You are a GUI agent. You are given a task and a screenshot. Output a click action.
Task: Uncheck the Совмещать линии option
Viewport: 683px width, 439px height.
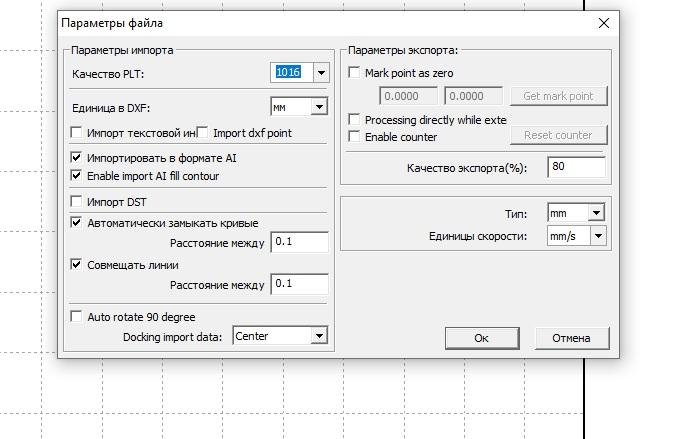coord(77,265)
